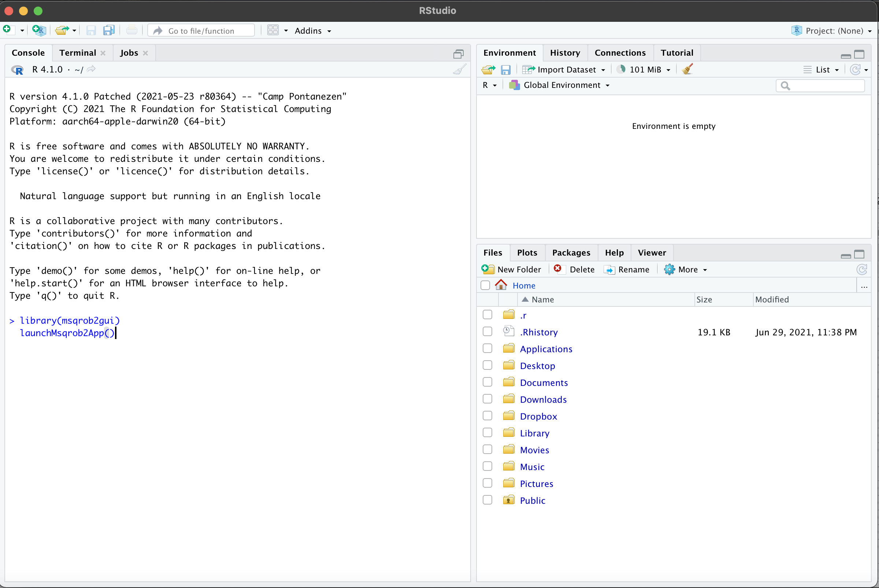Check the box next to Documents folder
Viewport: 879px width, 588px height.
tap(487, 382)
